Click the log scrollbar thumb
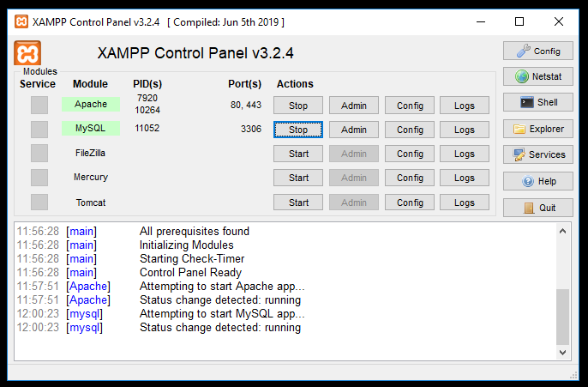Viewport: 588px width, 387px height. [x=562, y=317]
